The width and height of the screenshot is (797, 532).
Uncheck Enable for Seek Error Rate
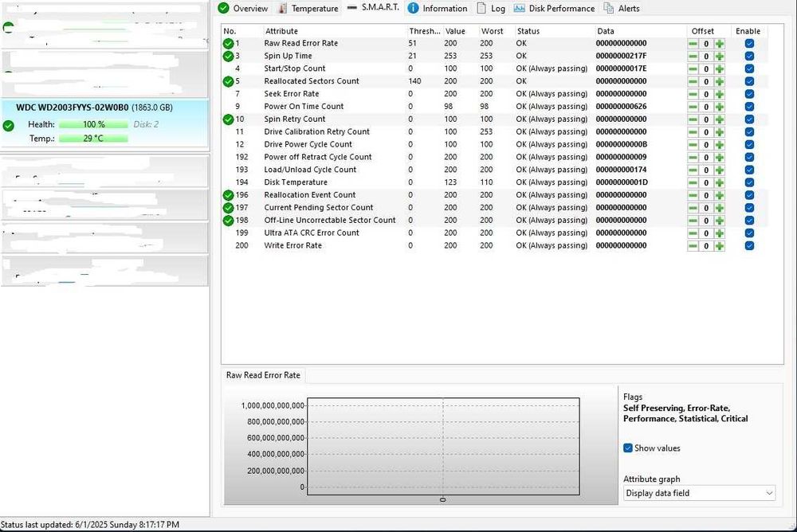[749, 94]
